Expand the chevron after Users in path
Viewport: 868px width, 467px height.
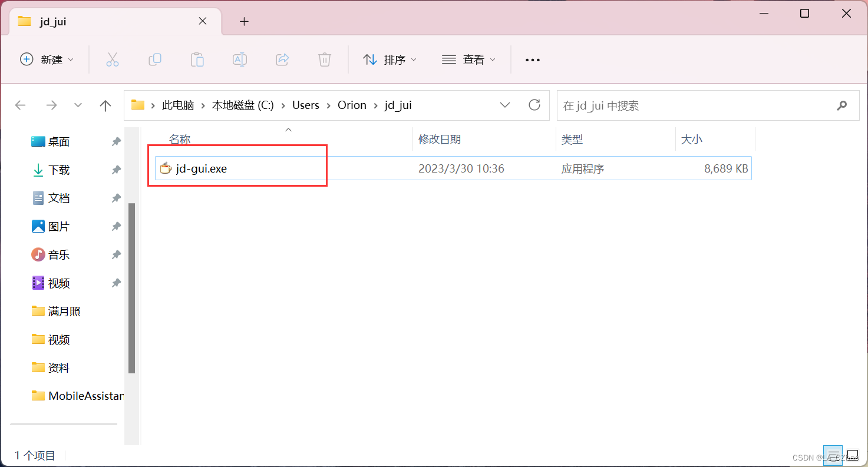pos(328,105)
